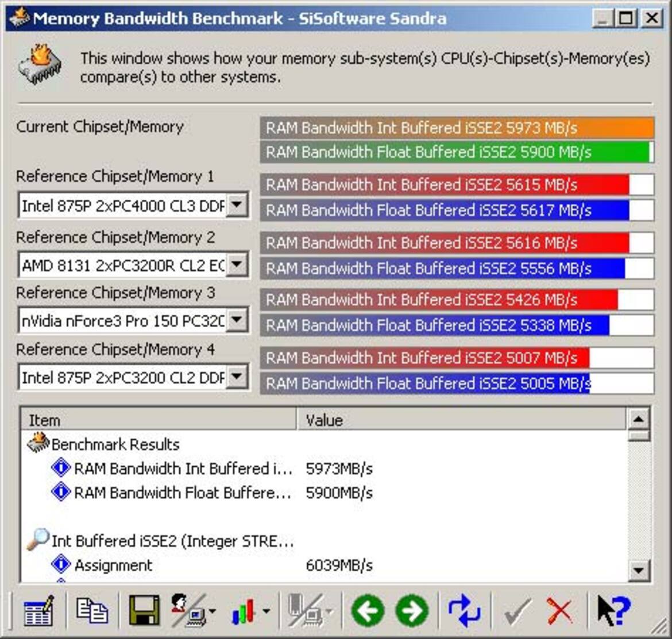Click the red Int Buffered 5426 MB/s bar
Image resolution: width=672 pixels, height=639 pixels.
tap(457, 299)
